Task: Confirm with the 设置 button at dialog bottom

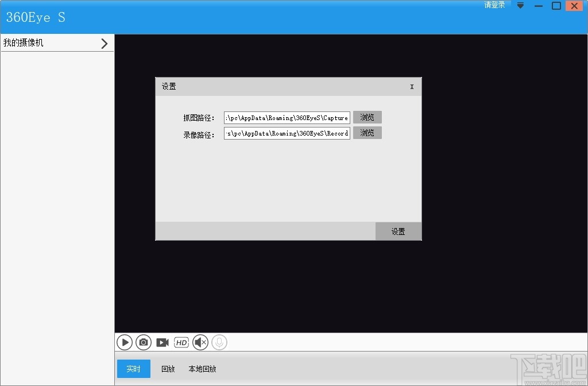Action: click(x=399, y=231)
